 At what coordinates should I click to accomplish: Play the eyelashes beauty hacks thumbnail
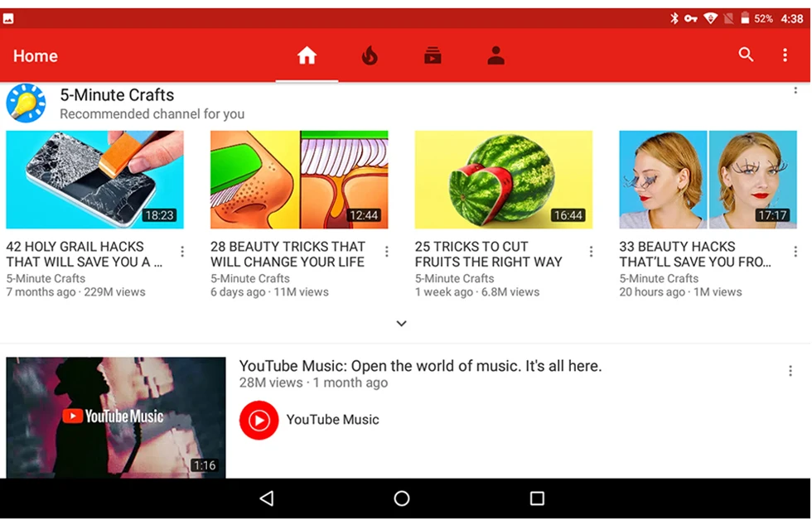(x=708, y=180)
